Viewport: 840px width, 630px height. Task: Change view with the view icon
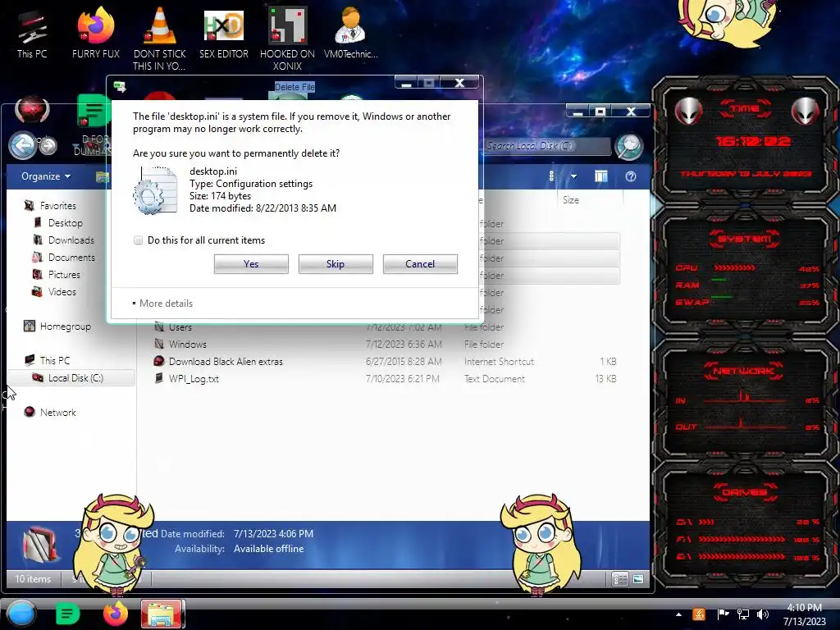[x=552, y=176]
